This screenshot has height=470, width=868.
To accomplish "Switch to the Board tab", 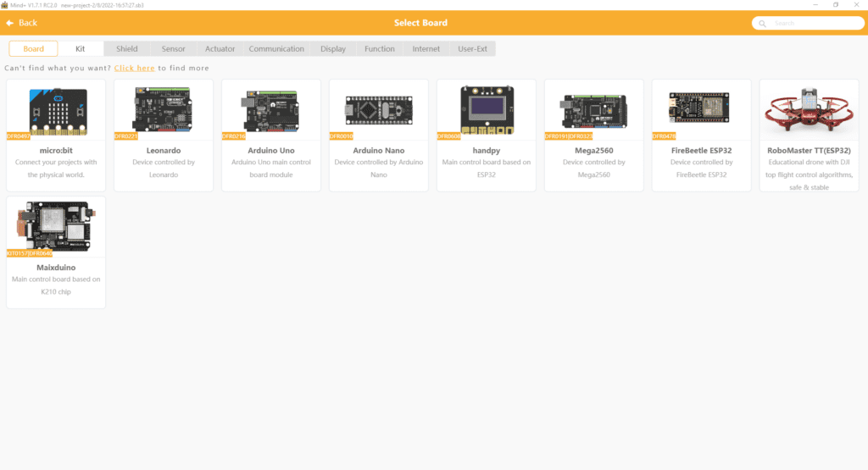I will pos(33,48).
